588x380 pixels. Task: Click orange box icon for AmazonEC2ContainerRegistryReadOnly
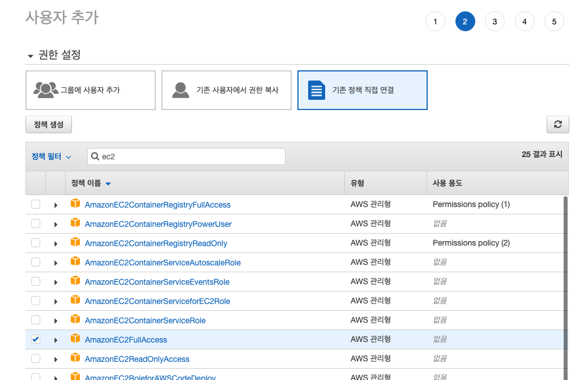[75, 242]
